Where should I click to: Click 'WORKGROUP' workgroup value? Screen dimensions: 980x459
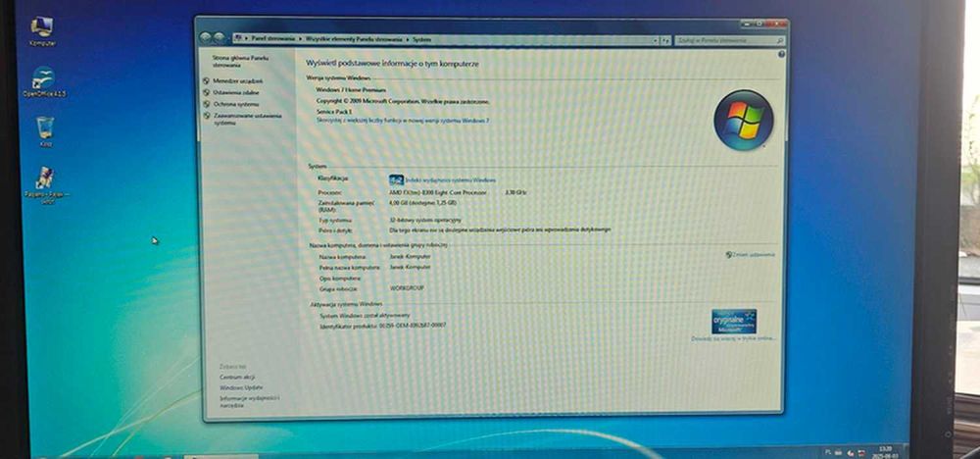click(x=407, y=288)
